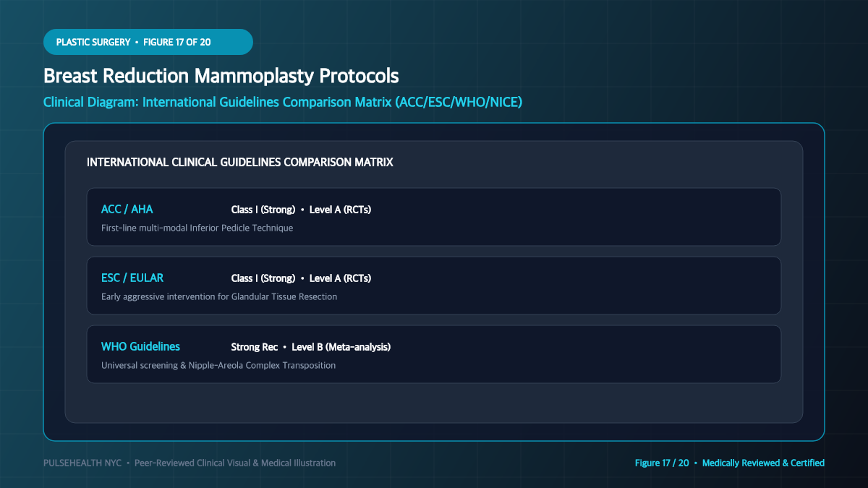Click the Clinical Diagram subtitle text
The height and width of the screenshot is (488, 868).
coord(283,102)
